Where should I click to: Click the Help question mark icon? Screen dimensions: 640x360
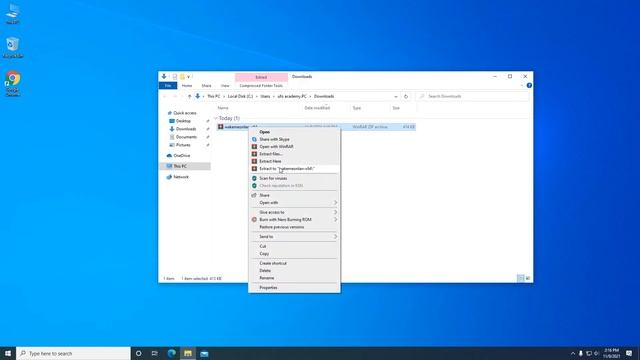pos(529,85)
